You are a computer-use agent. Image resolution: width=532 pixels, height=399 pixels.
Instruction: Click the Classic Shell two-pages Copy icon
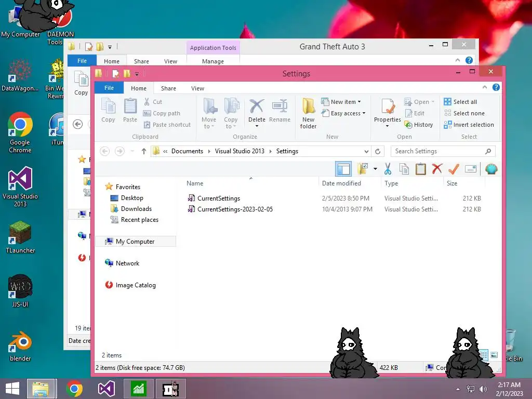pyautogui.click(x=404, y=169)
